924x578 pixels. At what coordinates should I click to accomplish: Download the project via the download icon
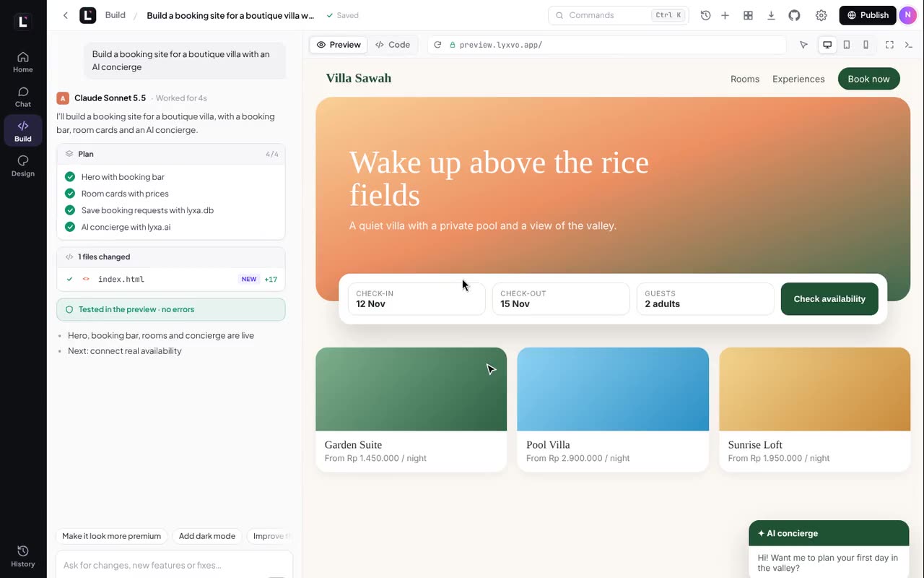(x=771, y=15)
